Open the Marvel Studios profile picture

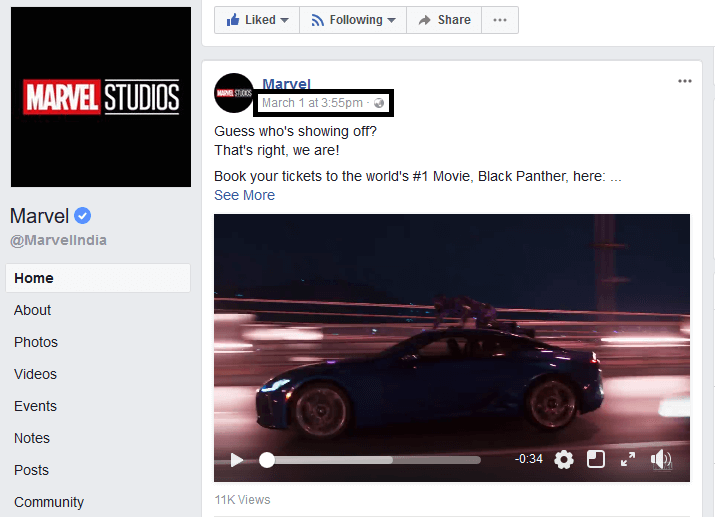(101, 97)
